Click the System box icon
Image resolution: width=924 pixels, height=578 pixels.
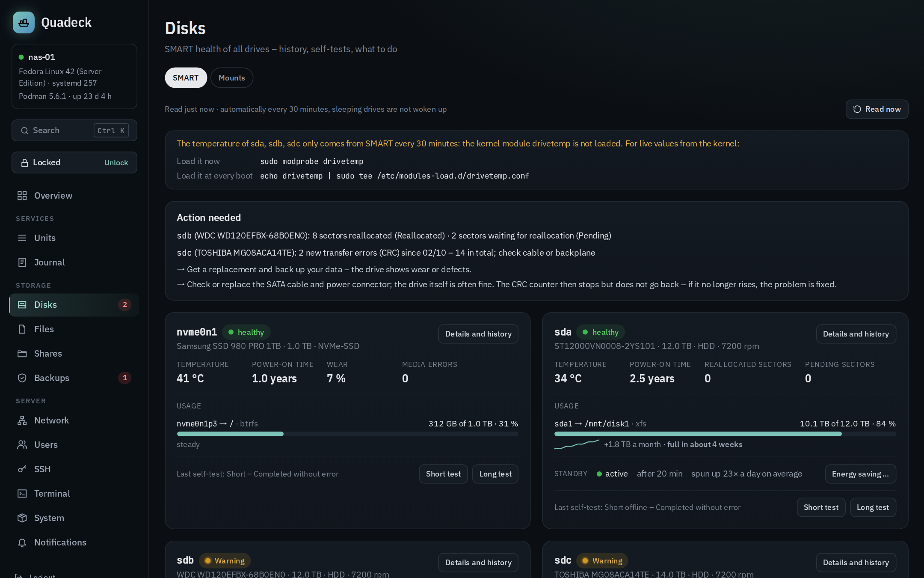(x=22, y=518)
